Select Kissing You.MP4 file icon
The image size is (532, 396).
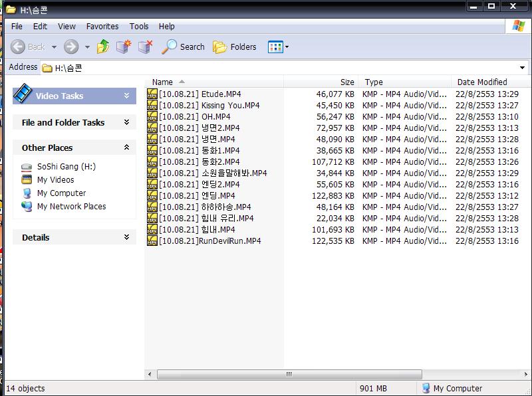(x=152, y=105)
